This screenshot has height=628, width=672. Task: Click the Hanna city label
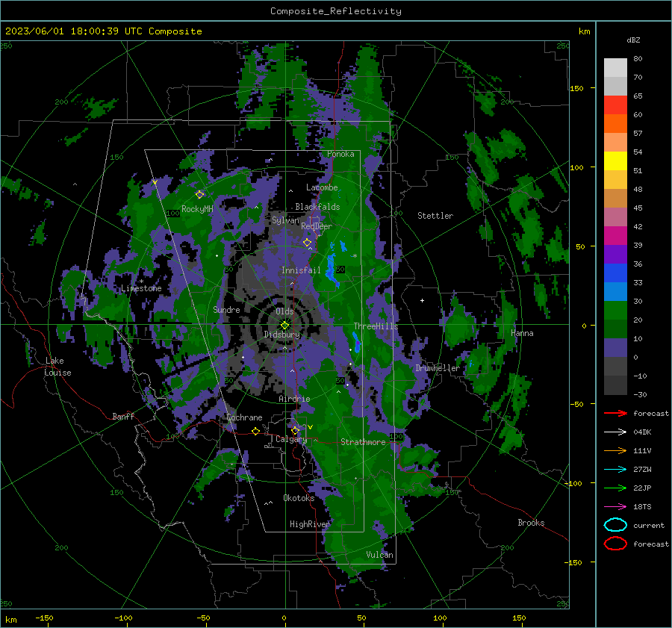point(522,333)
